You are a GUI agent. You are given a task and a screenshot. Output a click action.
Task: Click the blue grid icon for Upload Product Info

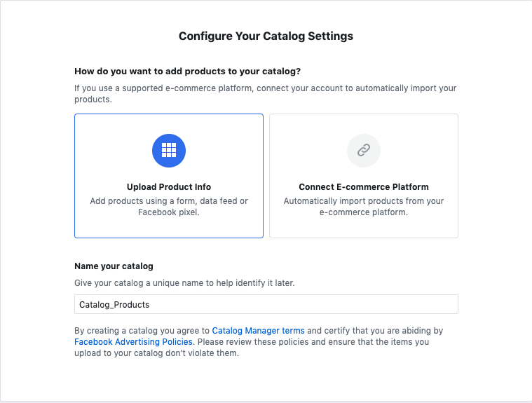click(x=169, y=150)
